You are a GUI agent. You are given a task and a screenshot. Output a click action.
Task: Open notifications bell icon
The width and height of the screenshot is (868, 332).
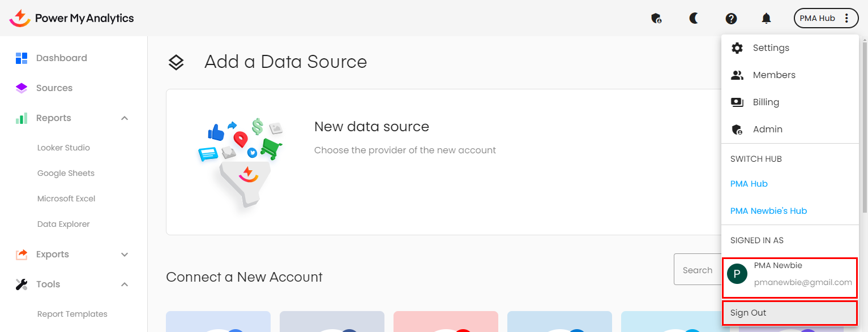point(766,19)
